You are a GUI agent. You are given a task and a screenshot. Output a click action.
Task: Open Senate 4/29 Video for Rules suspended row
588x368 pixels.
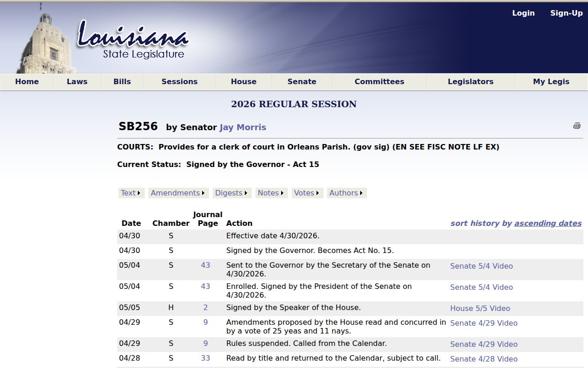tap(484, 345)
